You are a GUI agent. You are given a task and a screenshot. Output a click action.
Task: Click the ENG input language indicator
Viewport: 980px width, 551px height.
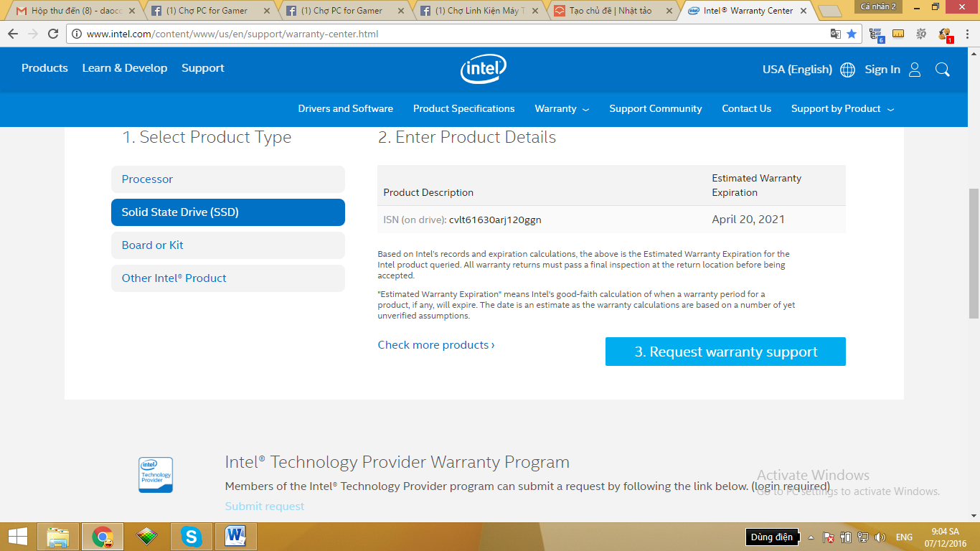point(904,537)
